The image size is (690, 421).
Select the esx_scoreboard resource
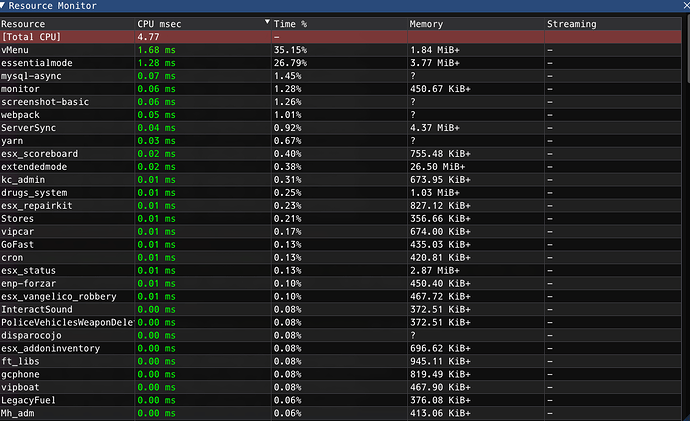tap(39, 154)
